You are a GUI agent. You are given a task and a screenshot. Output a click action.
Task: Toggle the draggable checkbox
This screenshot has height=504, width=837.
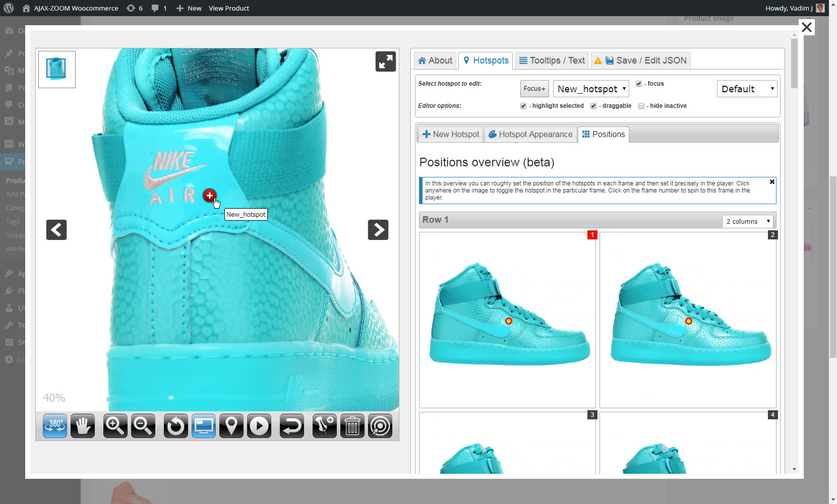pyautogui.click(x=593, y=106)
